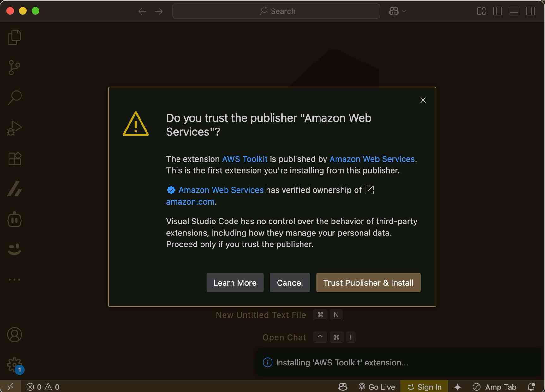Toggle the secondary side bar layout button
The image size is (545, 392).
[x=530, y=11]
